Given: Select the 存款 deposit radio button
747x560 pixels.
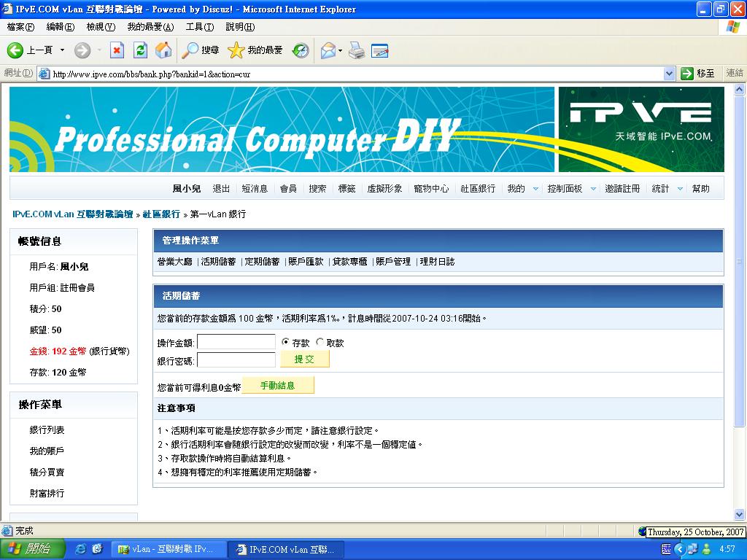Looking at the screenshot, I should [285, 342].
